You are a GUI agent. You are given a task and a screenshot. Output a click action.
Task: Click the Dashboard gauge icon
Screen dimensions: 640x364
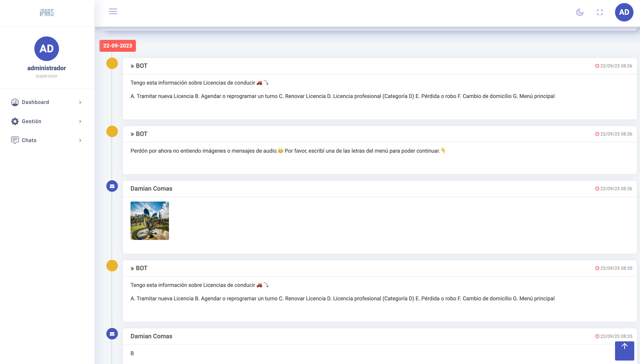[15, 102]
